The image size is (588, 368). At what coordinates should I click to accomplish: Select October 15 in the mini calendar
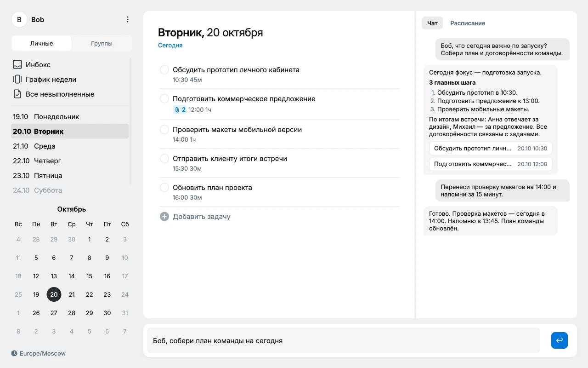89,276
